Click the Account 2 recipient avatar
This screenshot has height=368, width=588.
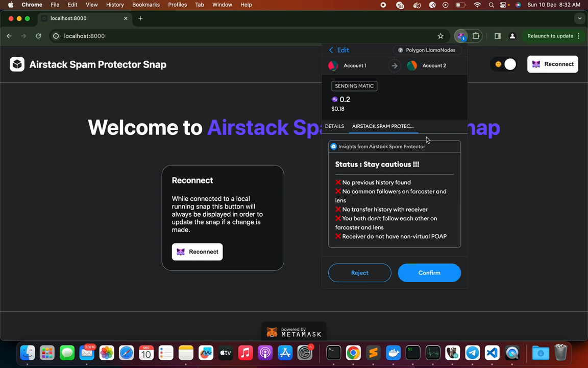[412, 65]
